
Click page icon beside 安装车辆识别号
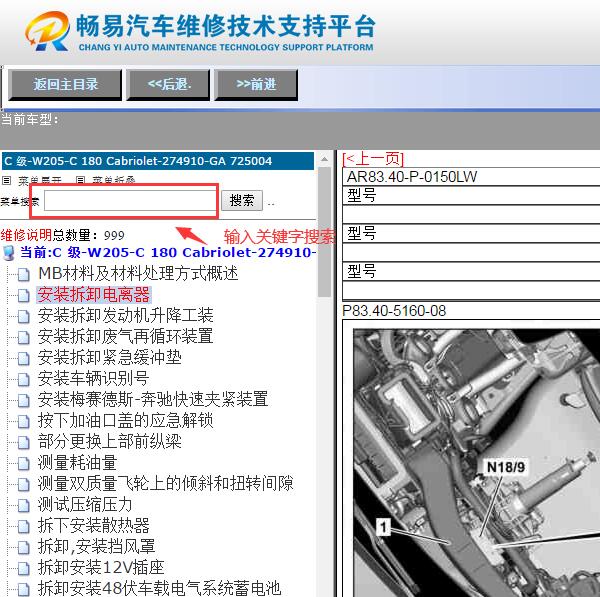23,379
